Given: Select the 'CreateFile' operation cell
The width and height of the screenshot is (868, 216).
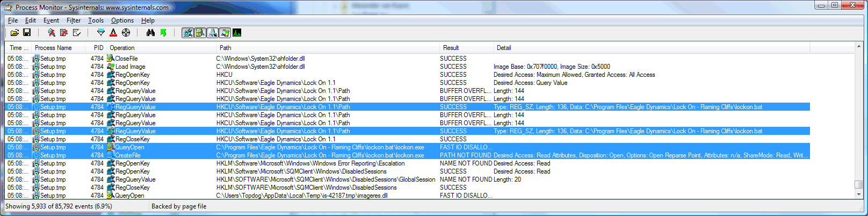Looking at the screenshot, I should coord(128,155).
